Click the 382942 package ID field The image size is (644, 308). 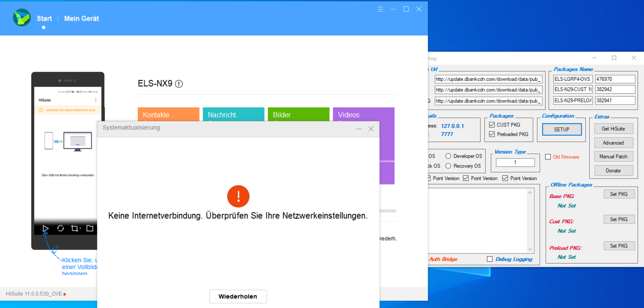pos(615,89)
